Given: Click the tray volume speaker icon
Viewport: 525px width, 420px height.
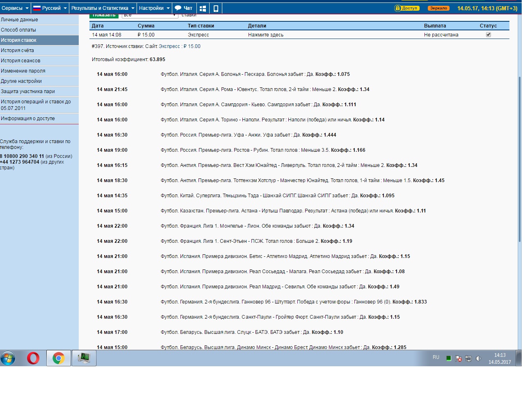Looking at the screenshot, I should click(x=478, y=358).
